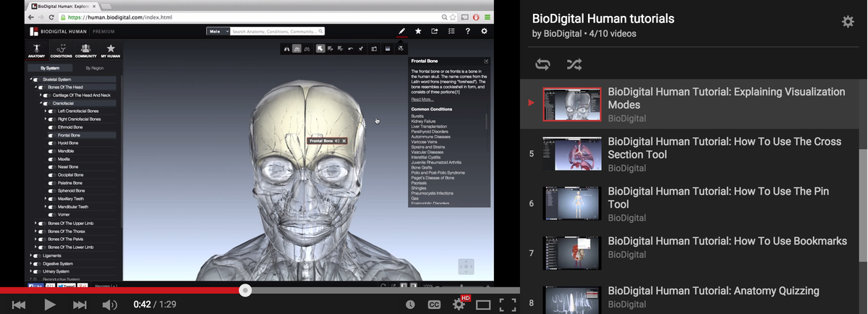This screenshot has height=314, width=868.
Task: Select the pencil annotate icon in header
Action: pyautogui.click(x=402, y=31)
